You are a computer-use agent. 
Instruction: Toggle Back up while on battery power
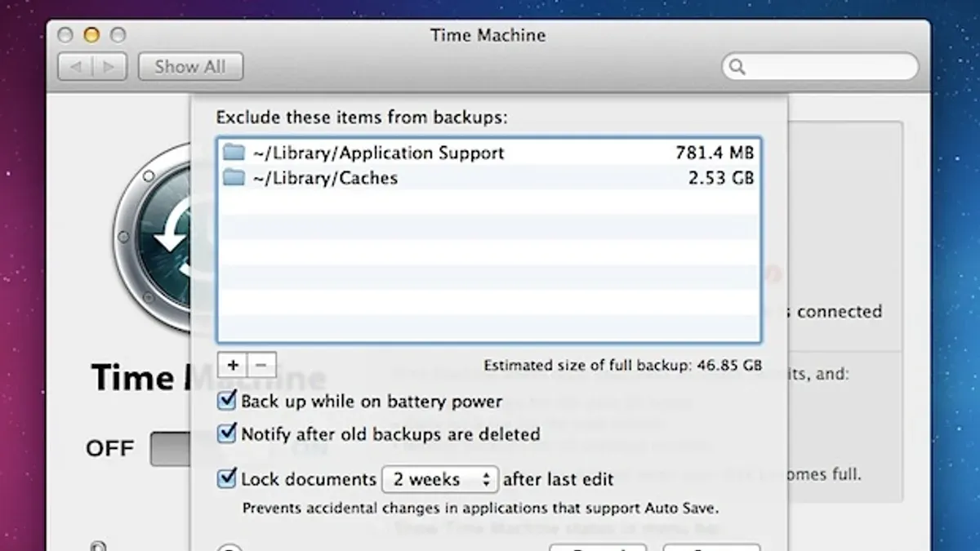227,401
